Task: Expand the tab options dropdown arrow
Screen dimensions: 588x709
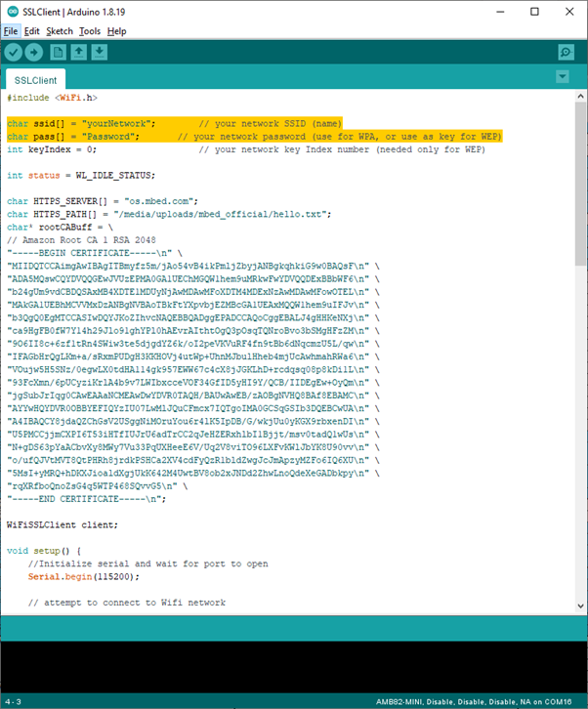Action: coord(562,77)
